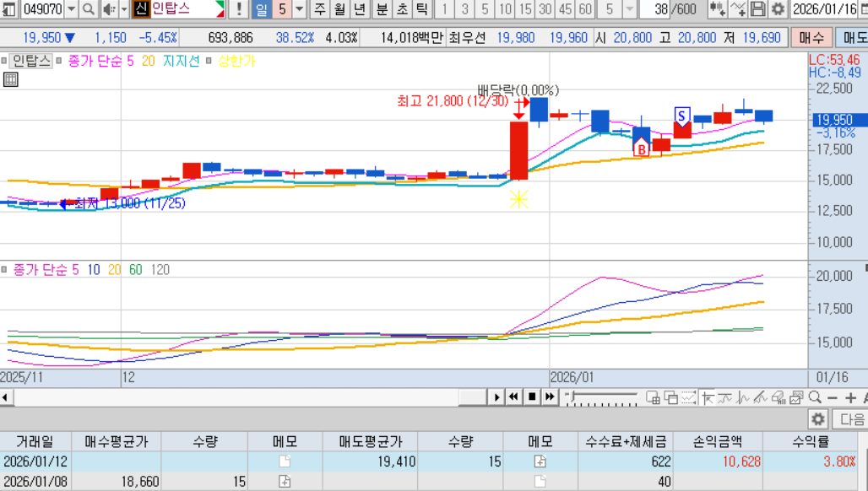Click the scroll-left arrow of chart scrollbar
Image resolution: width=868 pixels, height=491 pixels.
(x=5, y=397)
